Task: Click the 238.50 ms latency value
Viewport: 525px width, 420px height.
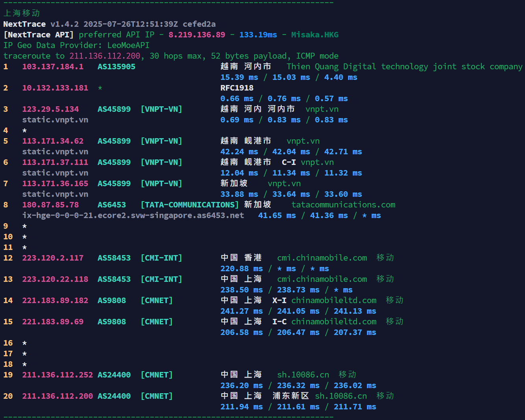Action: pyautogui.click(x=242, y=290)
